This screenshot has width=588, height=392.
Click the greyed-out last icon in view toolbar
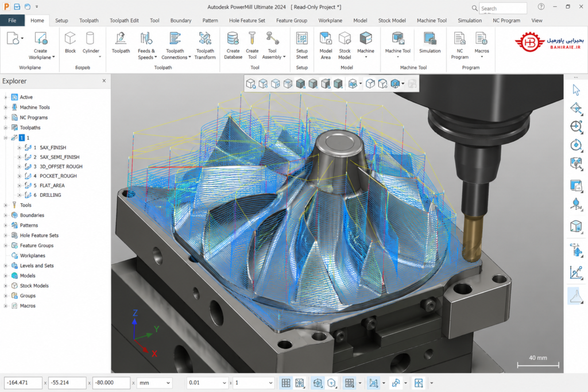(x=412, y=84)
